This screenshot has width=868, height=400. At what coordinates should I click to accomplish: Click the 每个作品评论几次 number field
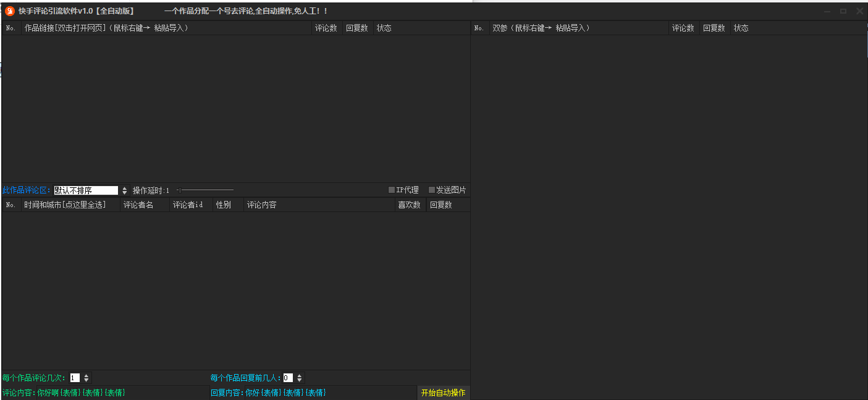(x=75, y=378)
